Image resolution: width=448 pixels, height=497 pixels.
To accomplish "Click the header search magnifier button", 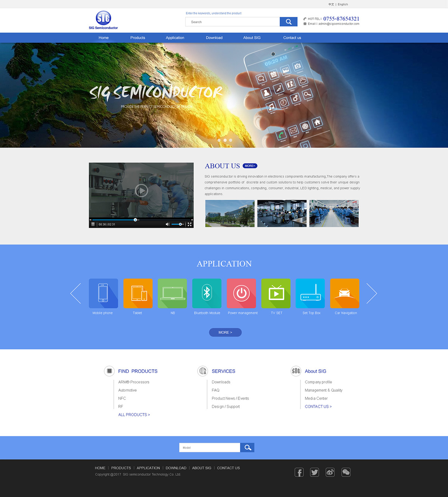I will pos(289,22).
